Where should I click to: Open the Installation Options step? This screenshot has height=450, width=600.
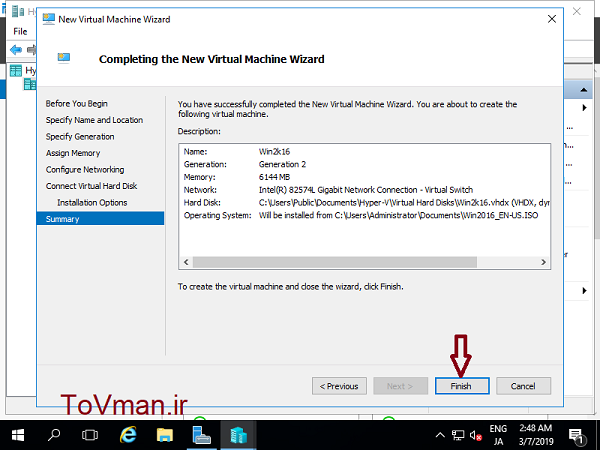(x=92, y=202)
